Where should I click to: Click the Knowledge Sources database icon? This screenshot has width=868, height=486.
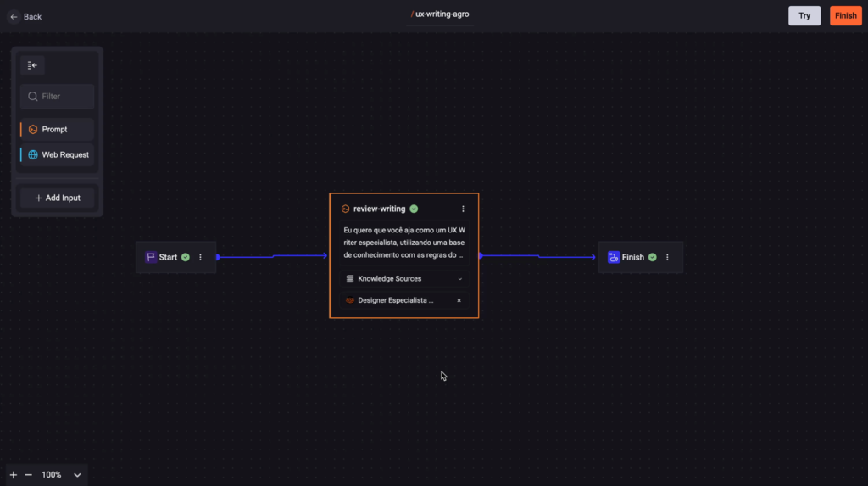coord(350,279)
